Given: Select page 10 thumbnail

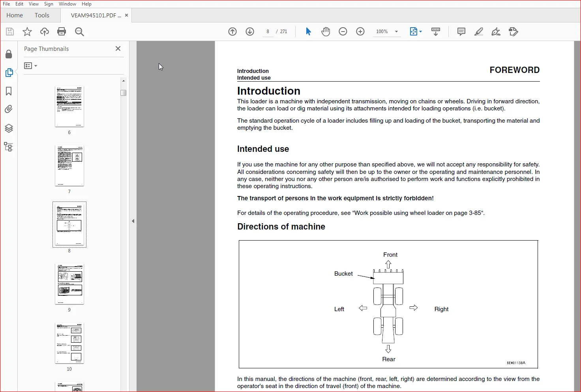Looking at the screenshot, I should [69, 343].
